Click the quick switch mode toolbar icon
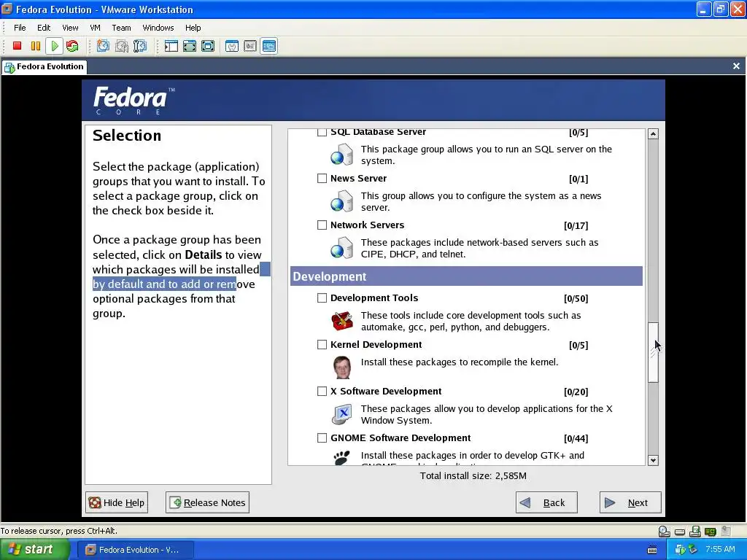The height and width of the screenshot is (560, 747). 190,46
